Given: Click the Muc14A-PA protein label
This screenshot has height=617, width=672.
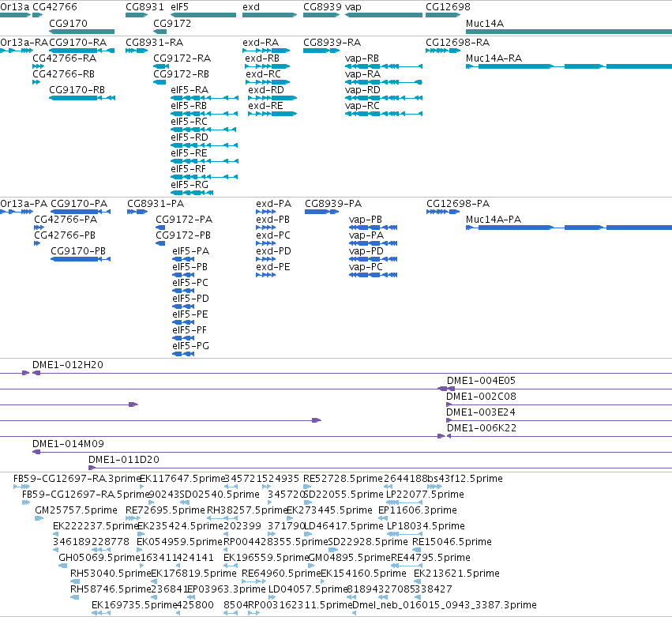Looking at the screenshot, I should tap(494, 219).
